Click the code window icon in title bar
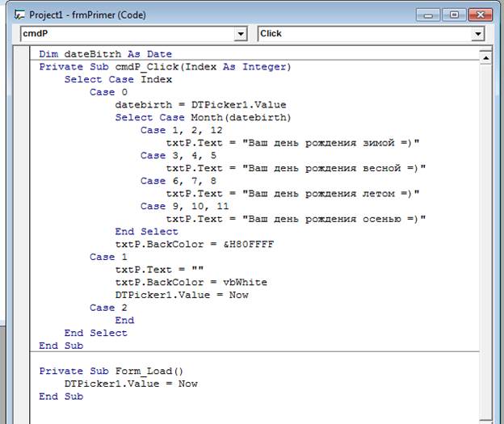 19,15
